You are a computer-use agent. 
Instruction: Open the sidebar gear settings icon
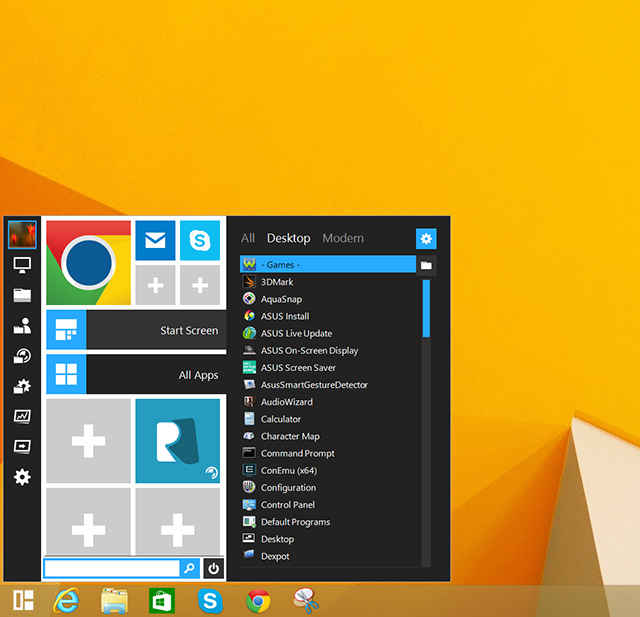(22, 477)
